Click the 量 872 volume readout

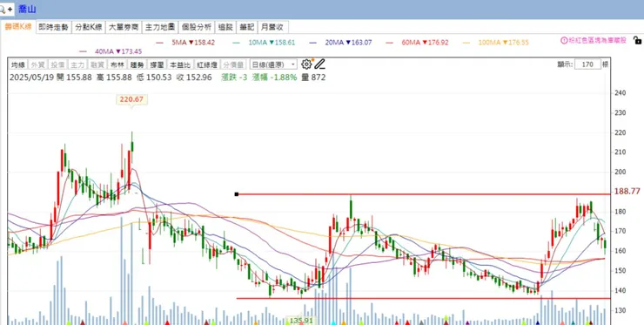coord(313,78)
